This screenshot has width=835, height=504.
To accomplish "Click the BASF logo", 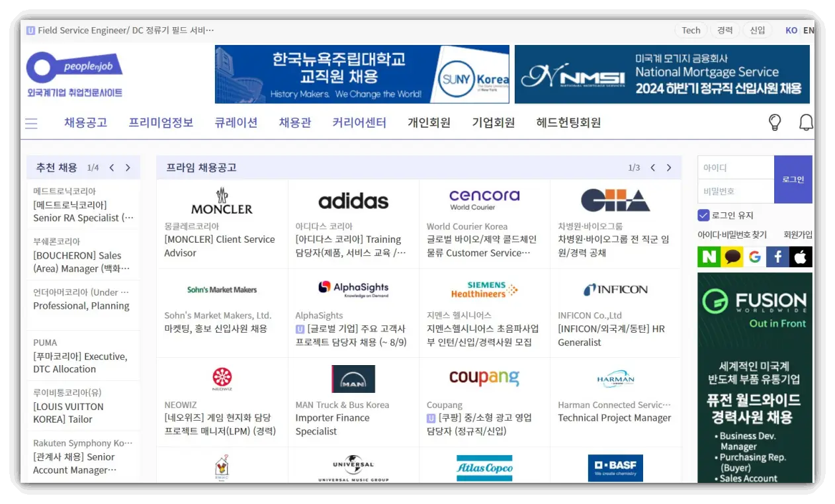I will tap(615, 468).
